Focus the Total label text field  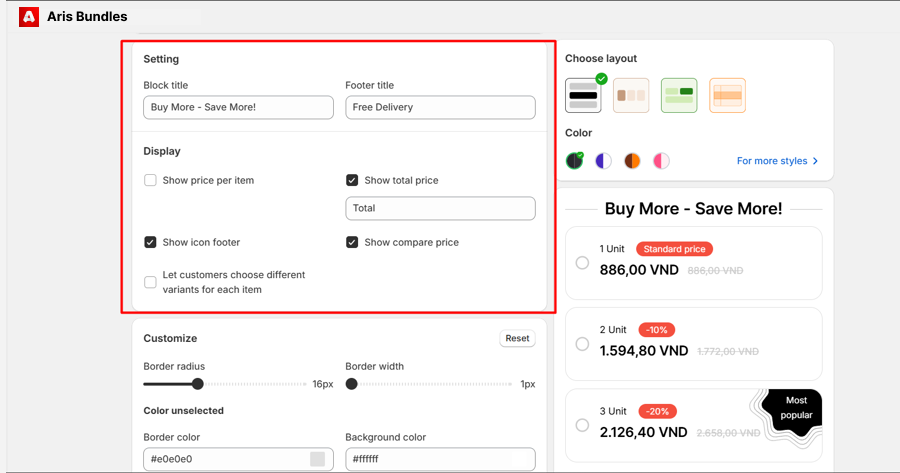coord(440,208)
